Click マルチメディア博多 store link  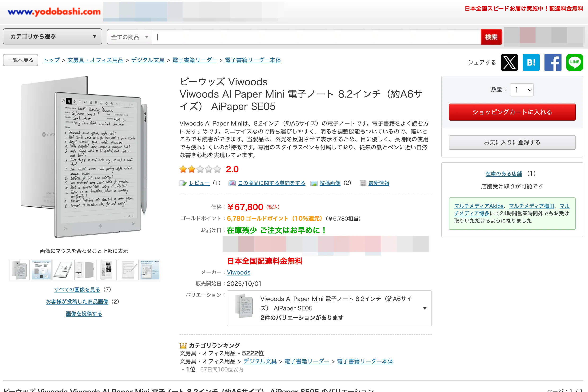[x=471, y=213]
